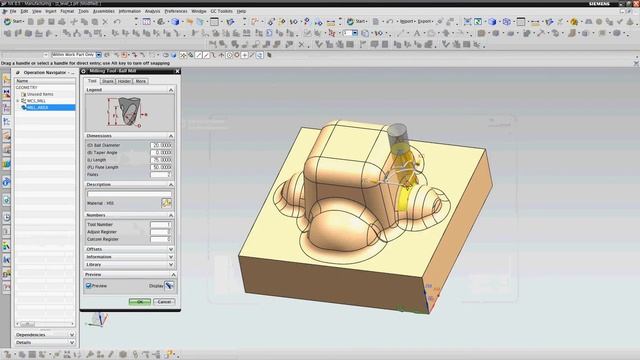Click the Display tool icon in Preview
Viewport: 640px width, 360px height.
click(x=169, y=286)
